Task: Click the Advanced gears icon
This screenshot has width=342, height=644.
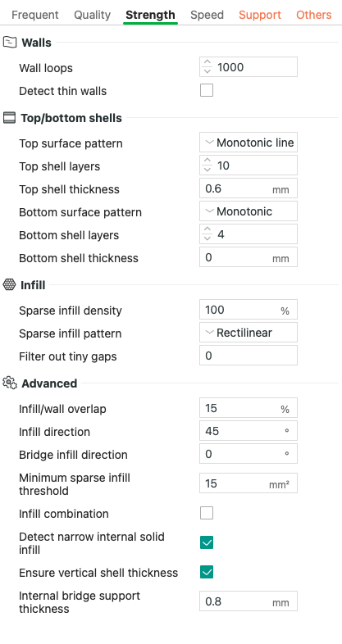Action: 10,383
